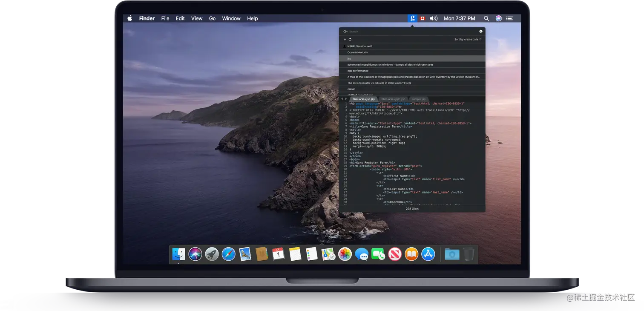Image resolution: width=644 pixels, height=311 pixels.
Task: Launch Safari from the Dock
Action: (229, 254)
